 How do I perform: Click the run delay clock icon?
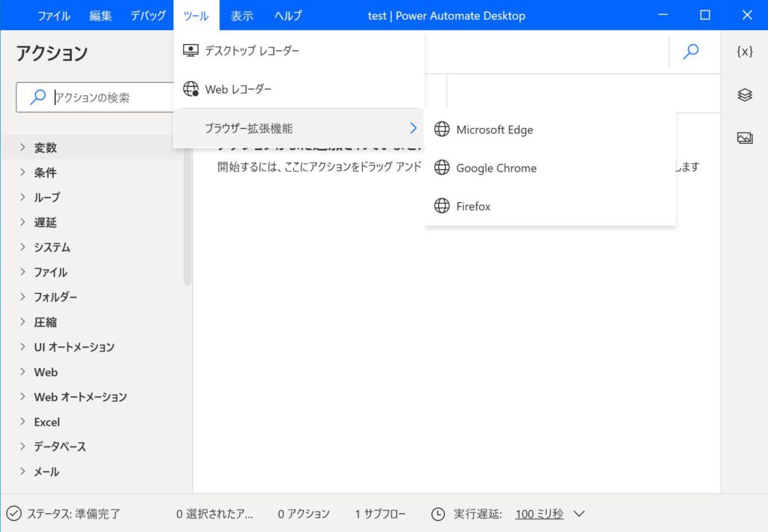click(x=438, y=514)
